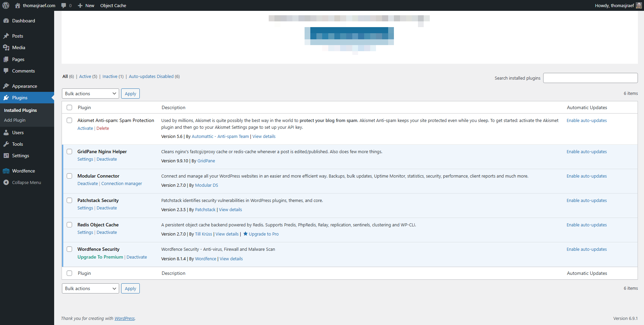Image resolution: width=644 pixels, height=325 pixels.
Task: Collapse the sidebar using the arrow icon
Action: [6, 182]
